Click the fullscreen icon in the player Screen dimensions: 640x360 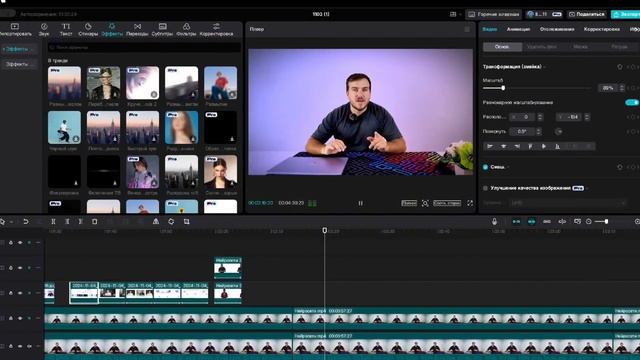click(x=470, y=203)
